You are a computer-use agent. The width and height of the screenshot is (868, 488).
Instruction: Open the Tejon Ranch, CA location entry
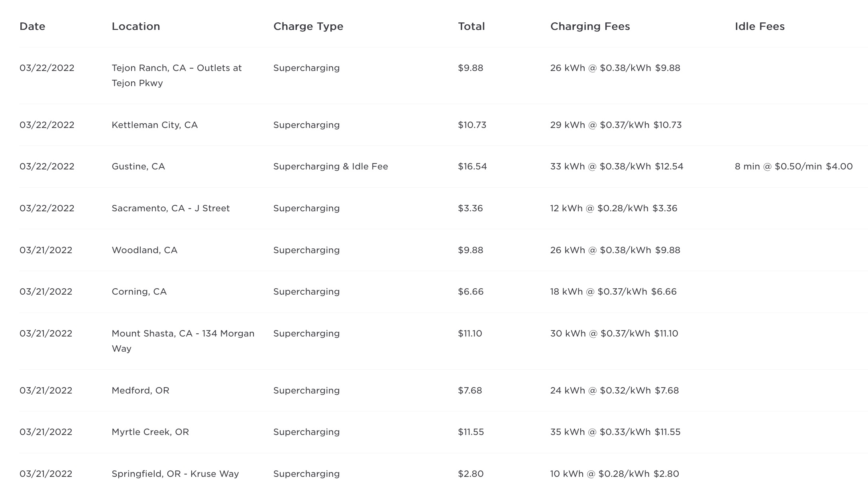click(177, 75)
